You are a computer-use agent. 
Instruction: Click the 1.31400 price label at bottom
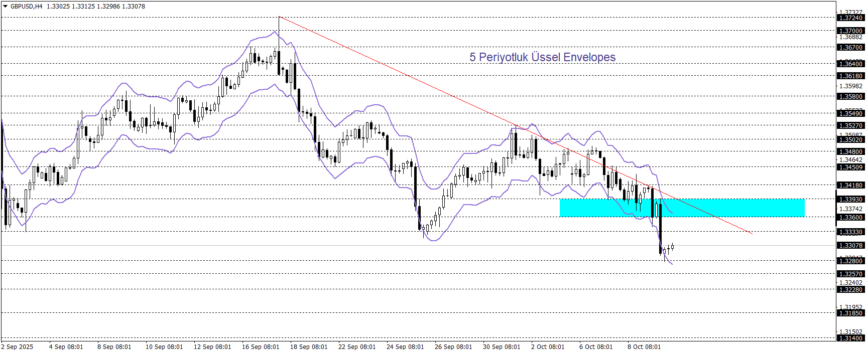[x=850, y=338]
